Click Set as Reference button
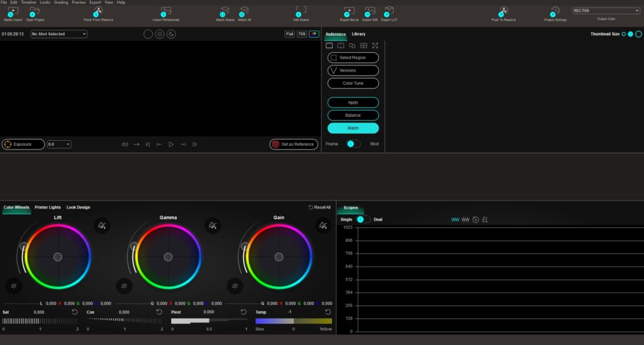644x345 pixels. point(294,145)
